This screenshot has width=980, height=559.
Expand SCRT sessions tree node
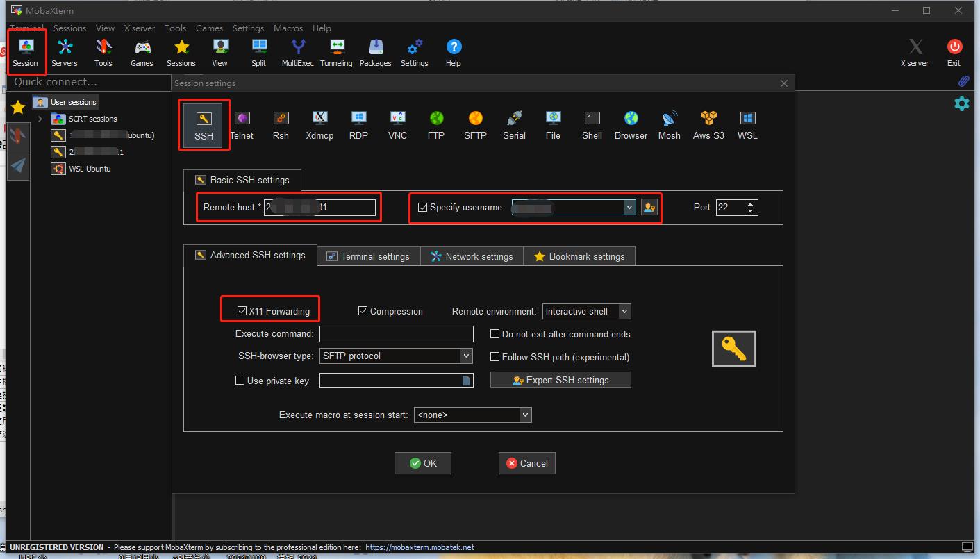point(40,119)
